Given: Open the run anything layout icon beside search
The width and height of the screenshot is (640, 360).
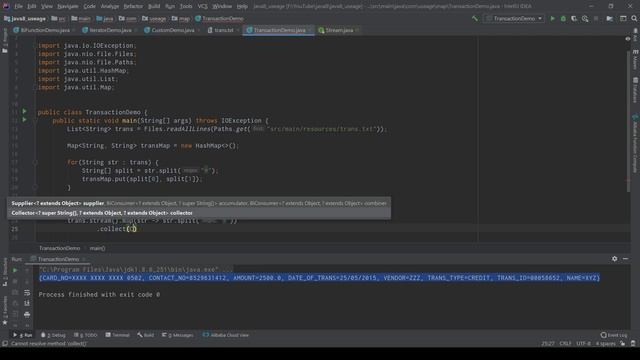Looking at the screenshot, I should 623,18.
